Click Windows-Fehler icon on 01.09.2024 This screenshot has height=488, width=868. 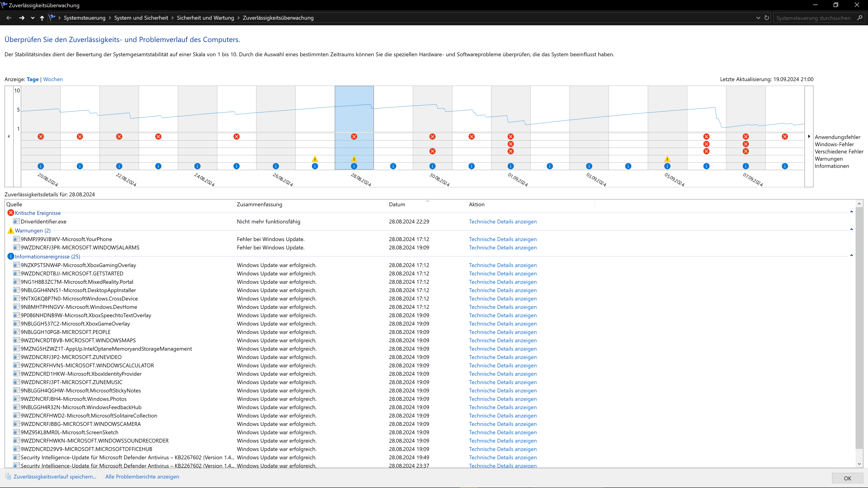point(511,144)
